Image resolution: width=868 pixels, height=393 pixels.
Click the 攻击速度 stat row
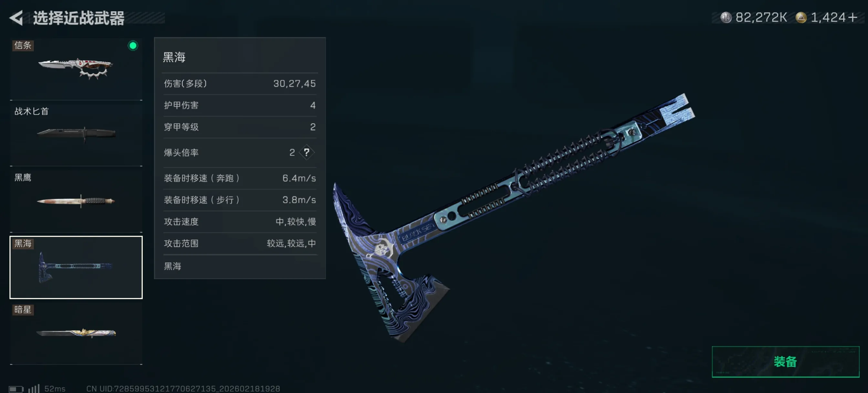[x=240, y=222]
